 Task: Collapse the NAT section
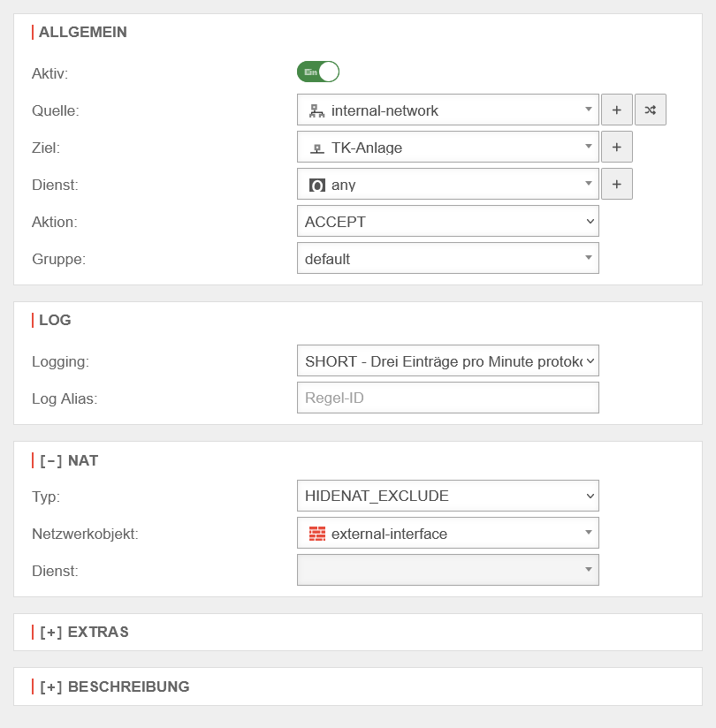50,460
